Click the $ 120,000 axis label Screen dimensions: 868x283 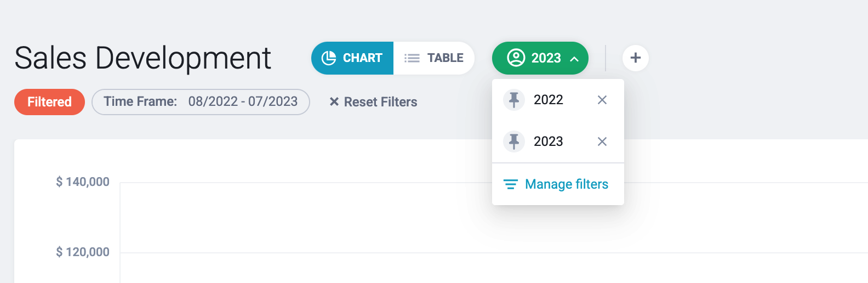(83, 252)
